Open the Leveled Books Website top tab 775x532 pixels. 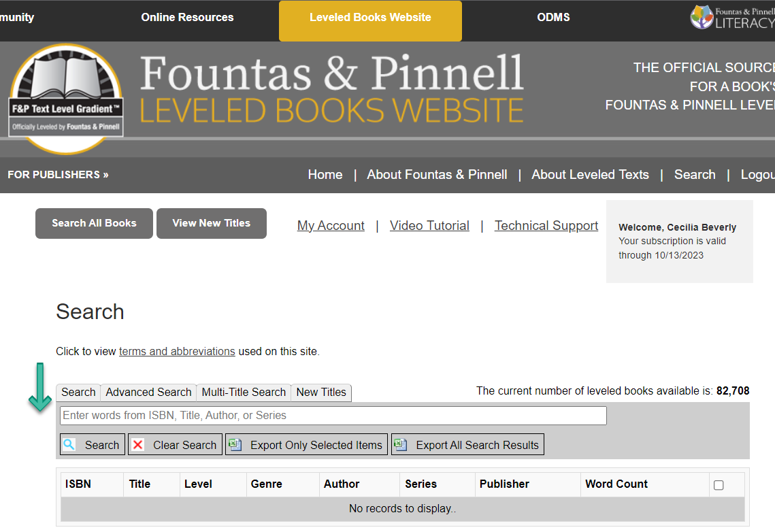[370, 18]
